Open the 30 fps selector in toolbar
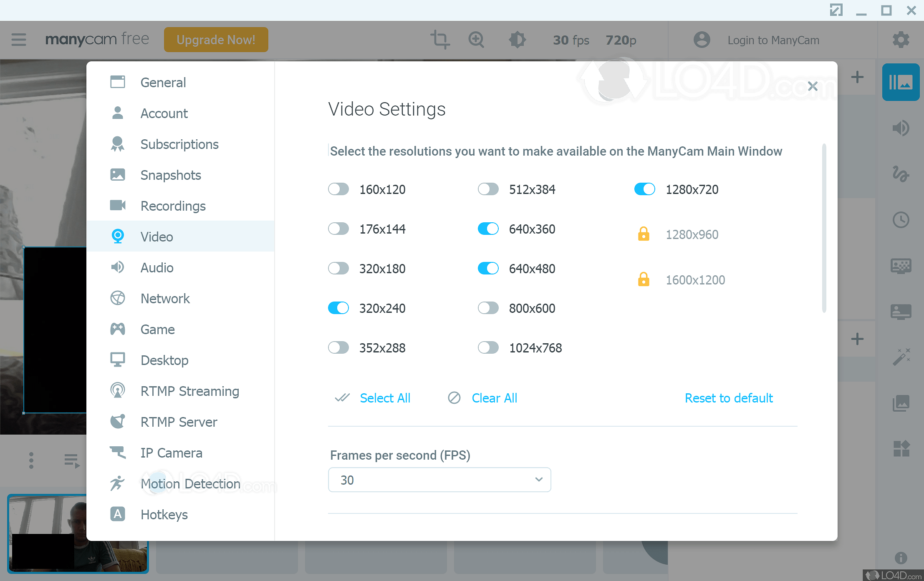 coord(571,40)
